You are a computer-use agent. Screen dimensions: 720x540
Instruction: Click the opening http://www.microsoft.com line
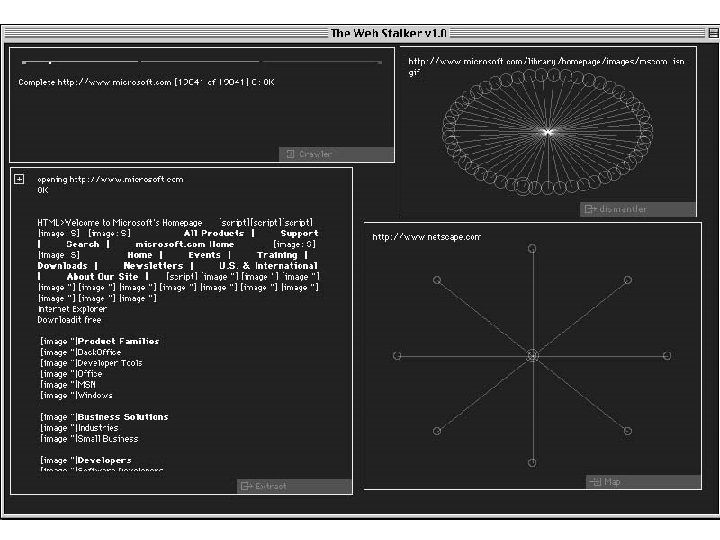pyautogui.click(x=110, y=179)
